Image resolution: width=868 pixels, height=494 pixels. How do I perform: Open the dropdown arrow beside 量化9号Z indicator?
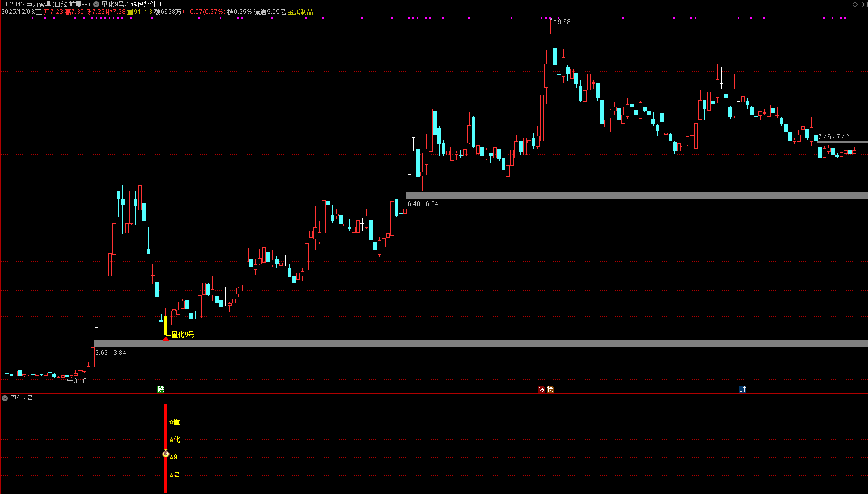[x=96, y=4]
